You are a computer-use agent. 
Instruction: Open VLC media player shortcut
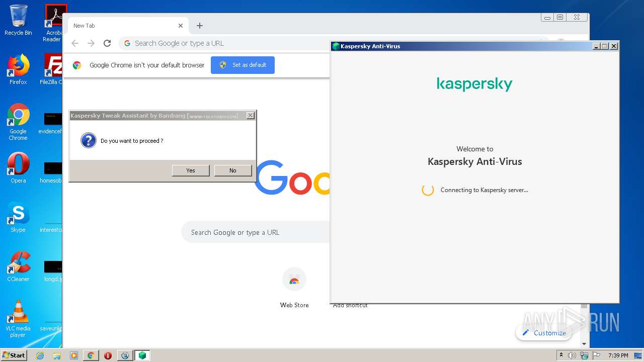(x=18, y=319)
